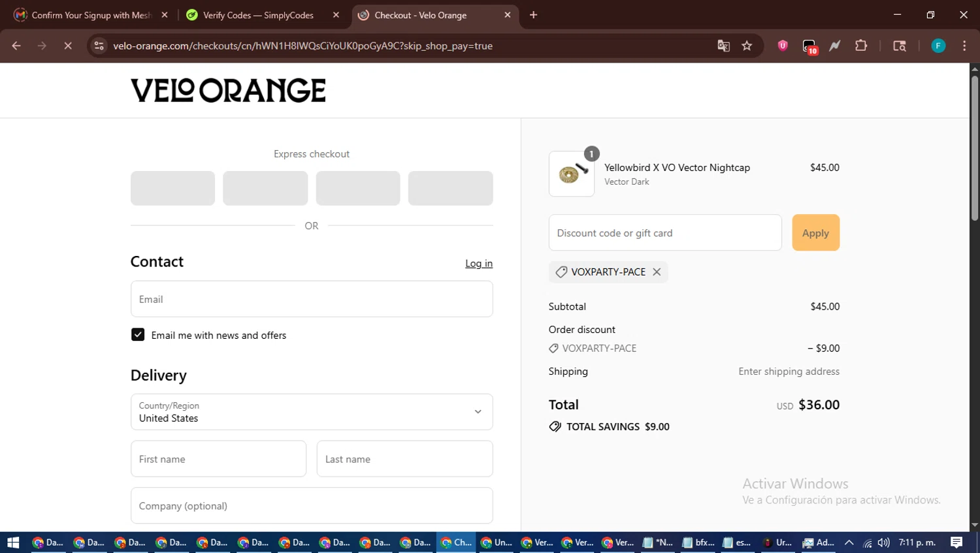
Task: Untick Email me with news and offers
Action: (138, 335)
